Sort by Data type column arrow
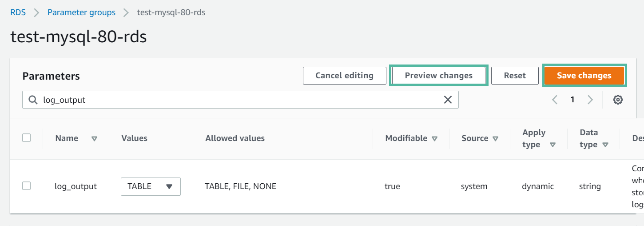 click(x=605, y=145)
